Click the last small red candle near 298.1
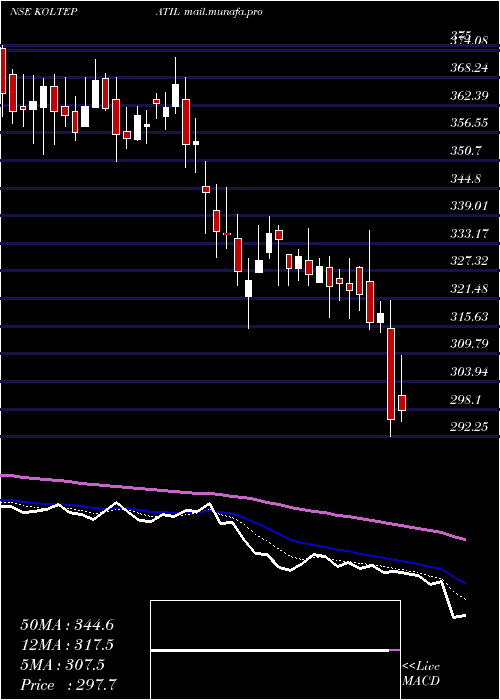The width and height of the screenshot is (500, 700). tap(402, 403)
